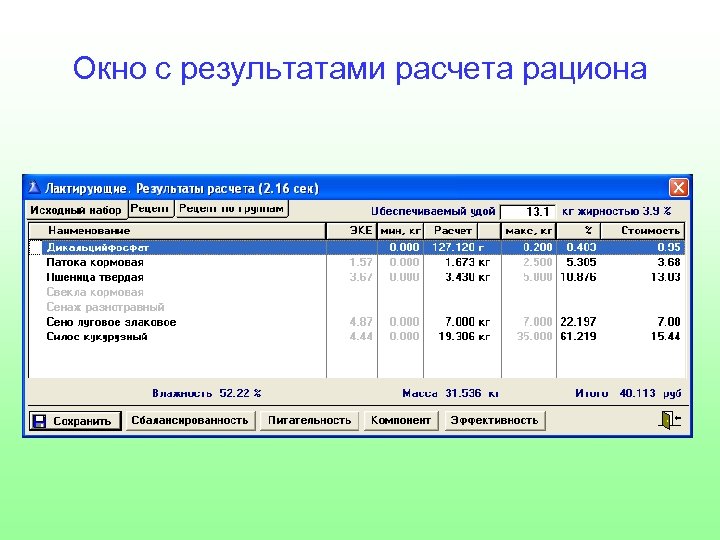720x540 pixels.
Task: Click the макс, кг column header
Action: [529, 231]
